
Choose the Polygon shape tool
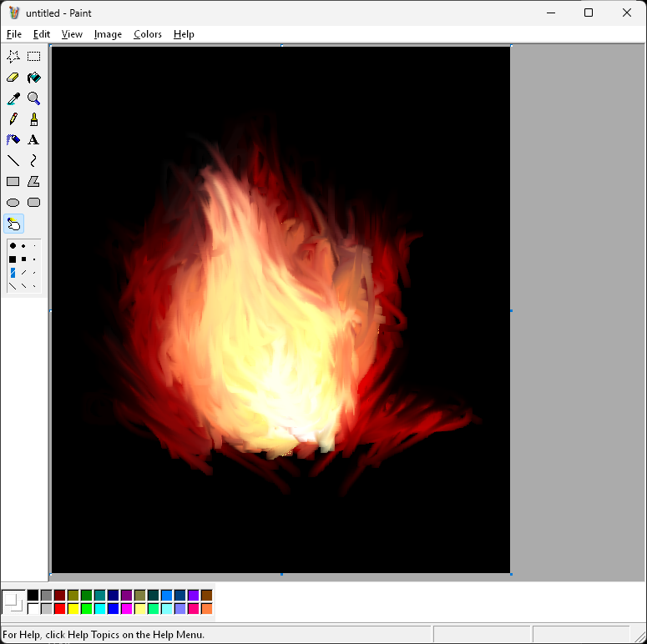tap(34, 181)
